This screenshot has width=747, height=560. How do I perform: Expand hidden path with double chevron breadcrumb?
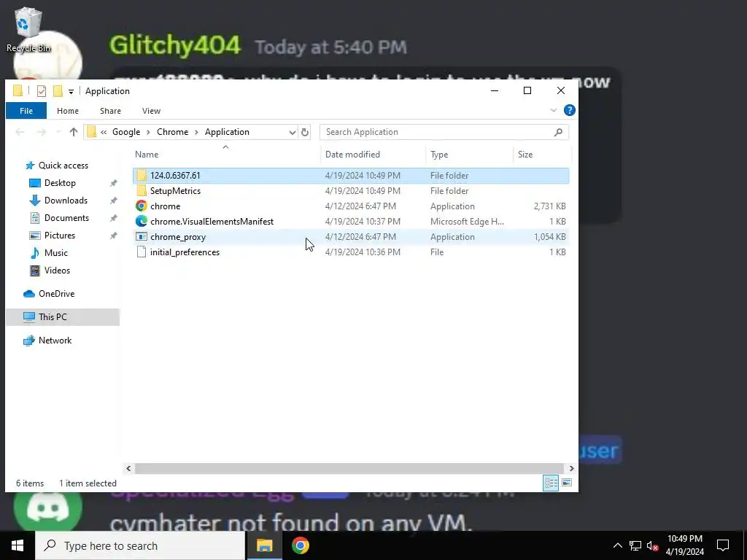pyautogui.click(x=104, y=132)
